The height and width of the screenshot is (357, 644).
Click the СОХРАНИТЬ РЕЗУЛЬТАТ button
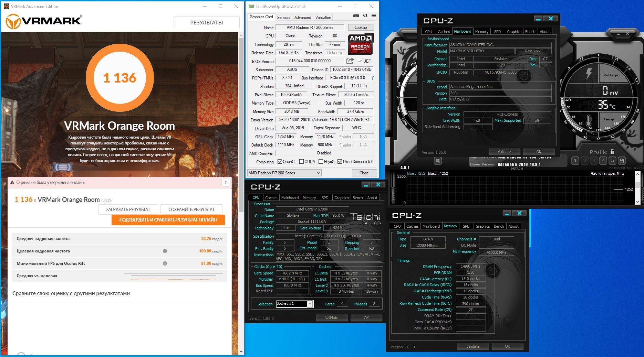point(191,209)
